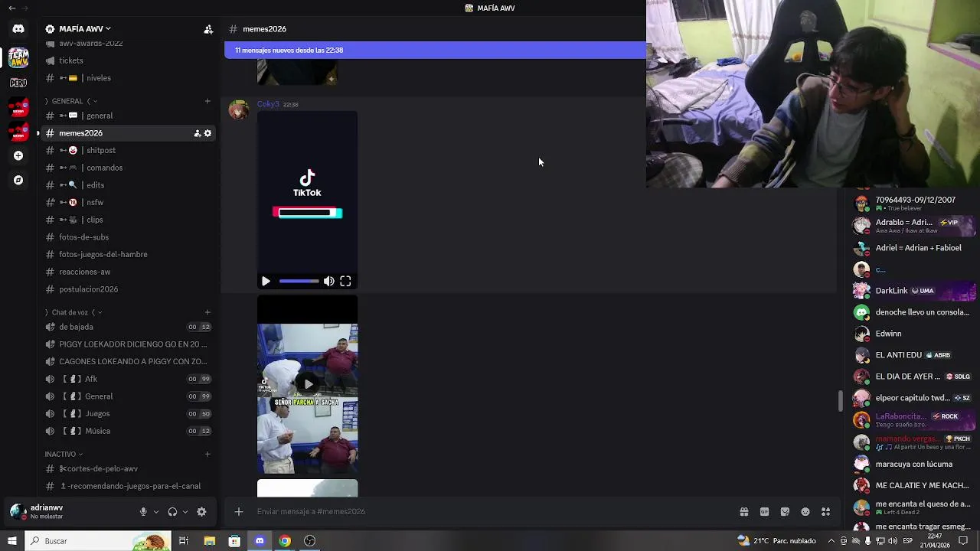Join the Juegos voice channel
Viewport: 980px width, 551px height.
[x=129, y=413]
